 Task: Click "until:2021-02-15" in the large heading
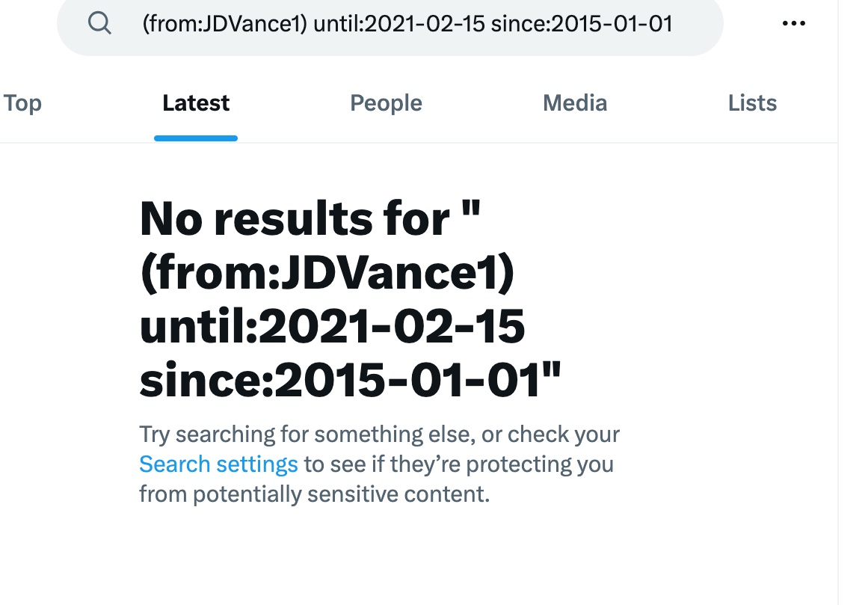pyautogui.click(x=332, y=328)
